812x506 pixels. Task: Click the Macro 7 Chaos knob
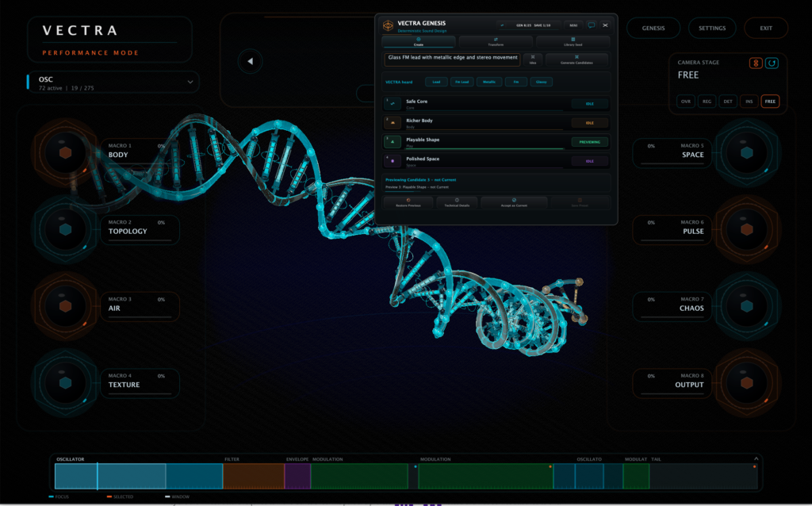[x=746, y=305]
